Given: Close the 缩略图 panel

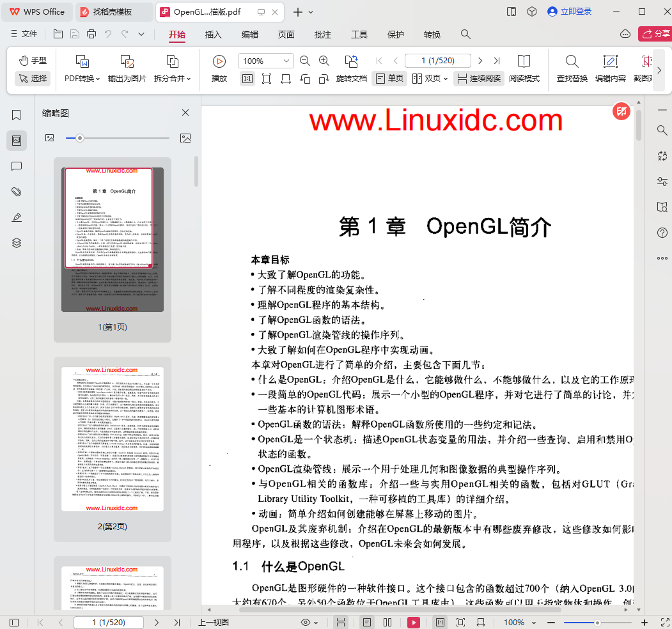Looking at the screenshot, I should [x=185, y=113].
